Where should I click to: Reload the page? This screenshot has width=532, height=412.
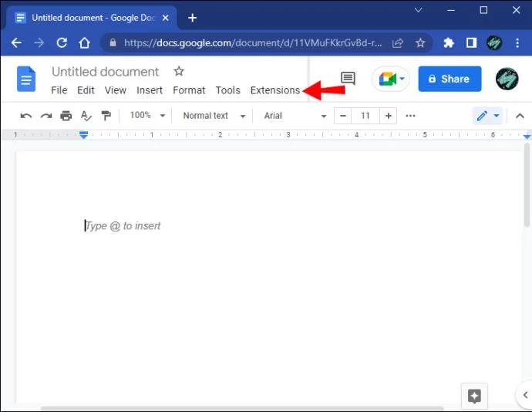coord(62,42)
